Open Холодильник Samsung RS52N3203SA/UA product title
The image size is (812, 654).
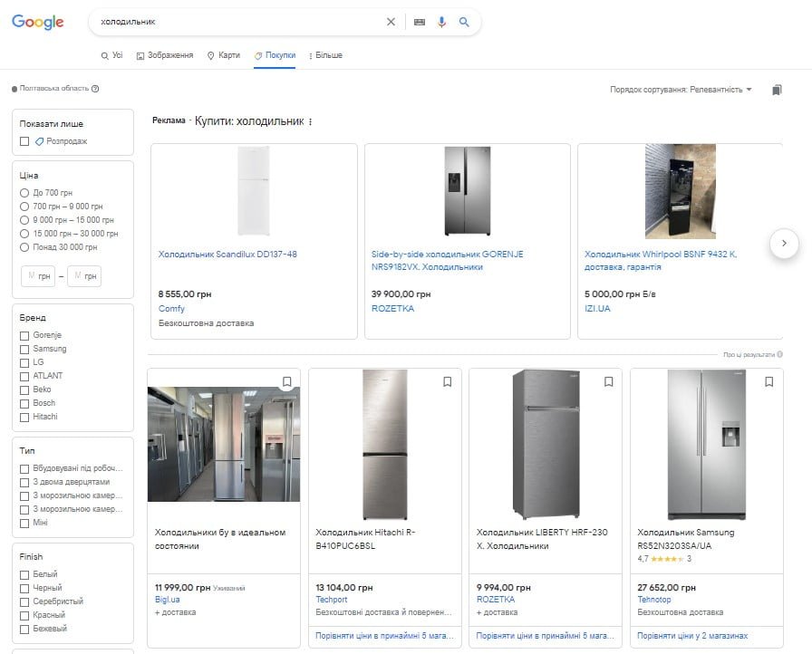click(686, 539)
